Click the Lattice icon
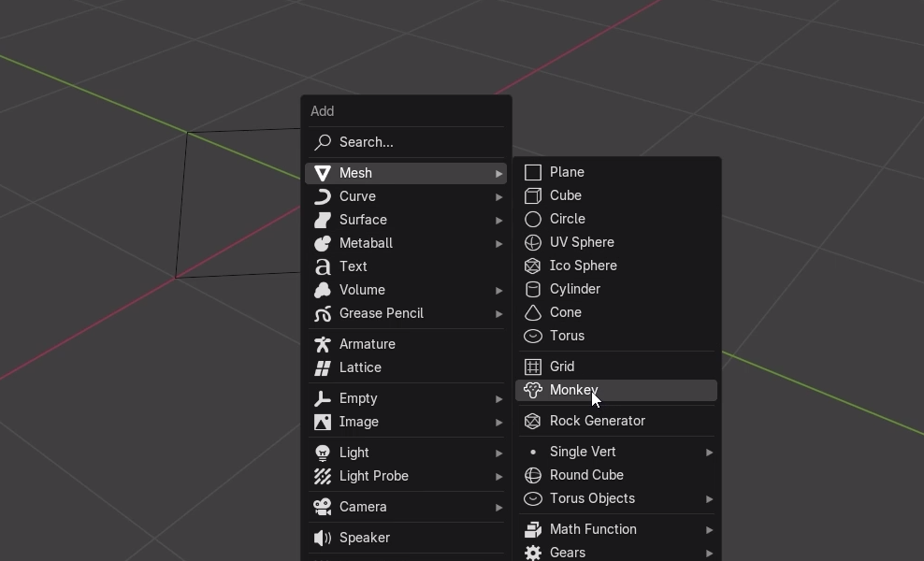 323,367
